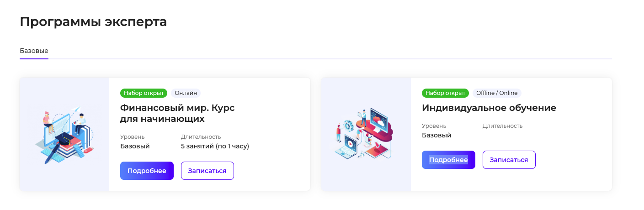Click the Длительность label in Индивидуальное обучение card

point(502,126)
